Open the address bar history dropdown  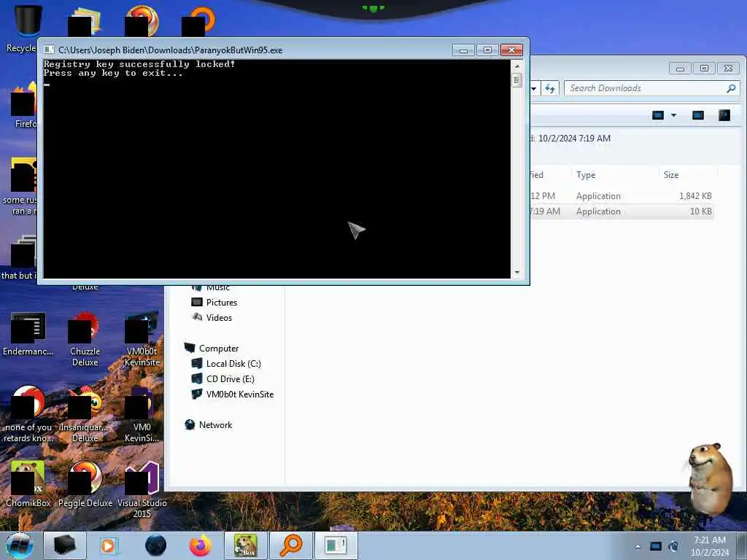pyautogui.click(x=534, y=88)
